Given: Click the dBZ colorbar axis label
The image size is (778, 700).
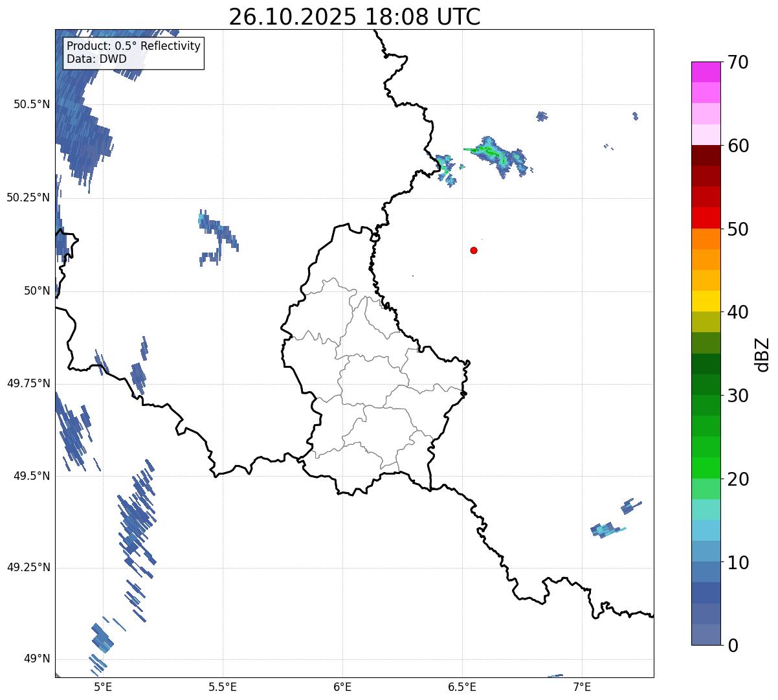Looking at the screenshot, I should pyautogui.click(x=762, y=354).
